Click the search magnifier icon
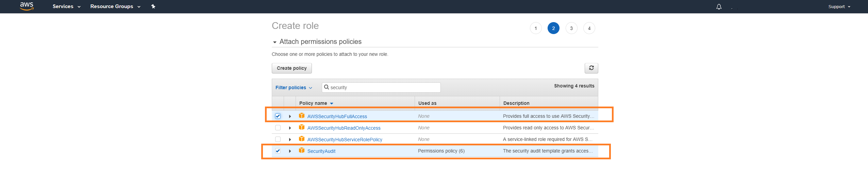The width and height of the screenshot is (868, 176). coord(327,87)
